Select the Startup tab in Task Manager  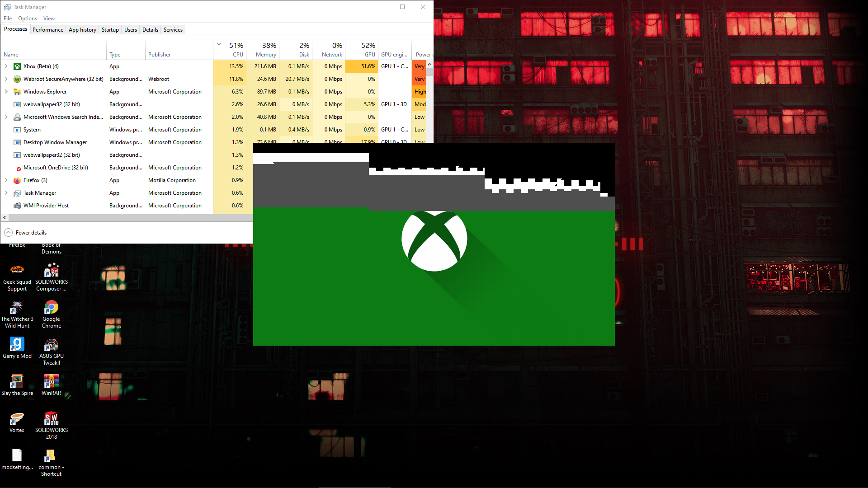tap(110, 29)
